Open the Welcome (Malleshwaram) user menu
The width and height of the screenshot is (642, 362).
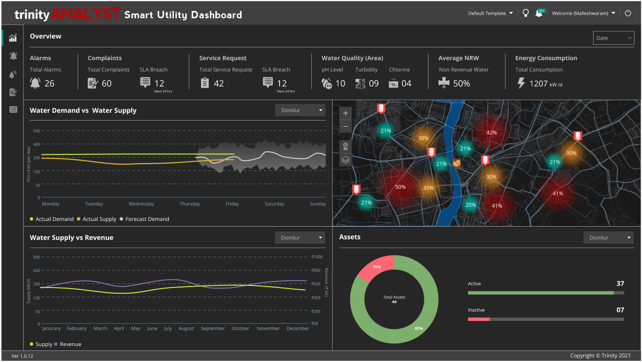point(583,13)
